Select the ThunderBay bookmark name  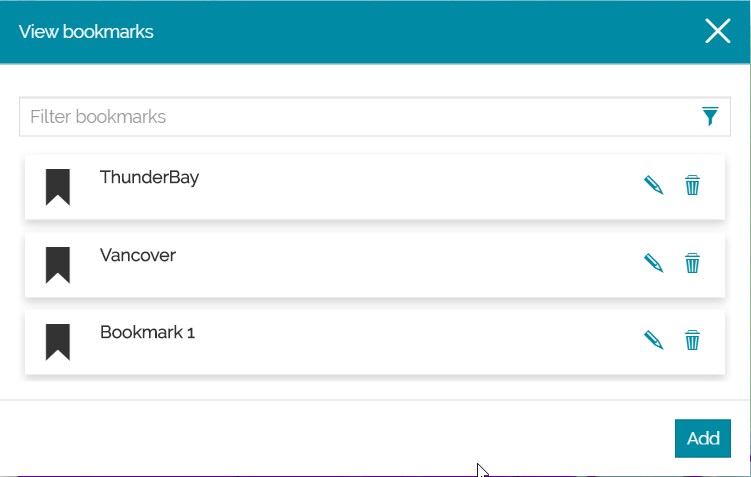149,178
